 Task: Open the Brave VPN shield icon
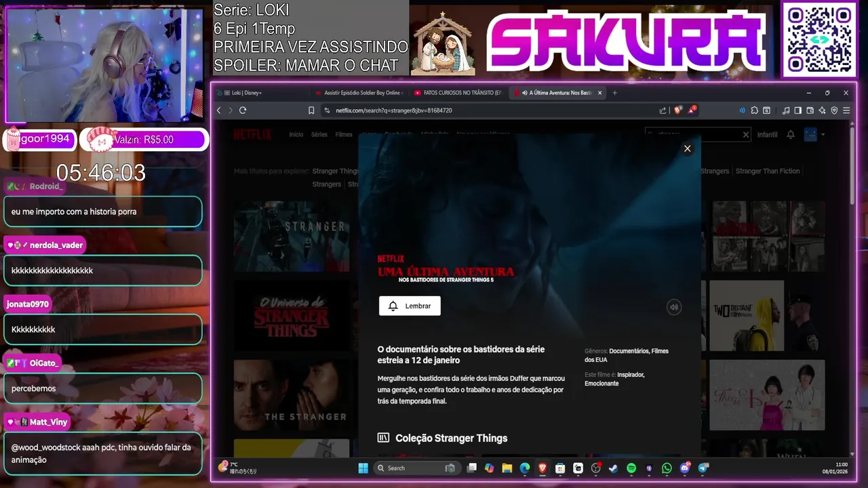pyautogui.click(x=834, y=110)
